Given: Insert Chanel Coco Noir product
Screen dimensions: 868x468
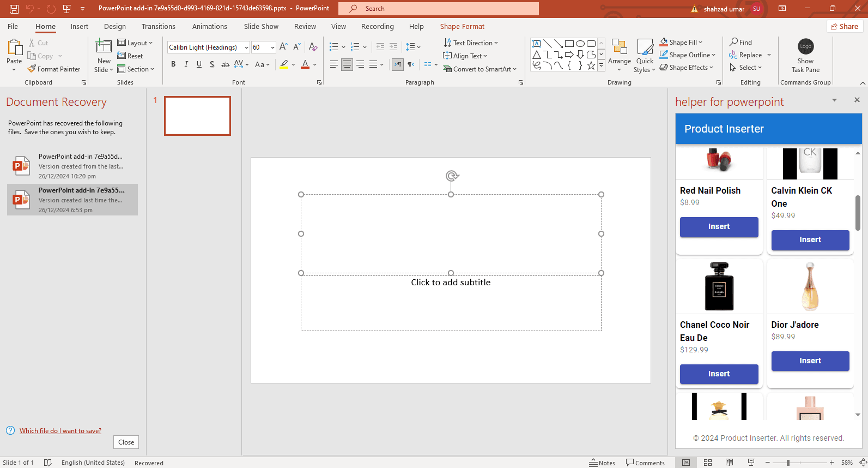Looking at the screenshot, I should coord(719,374).
